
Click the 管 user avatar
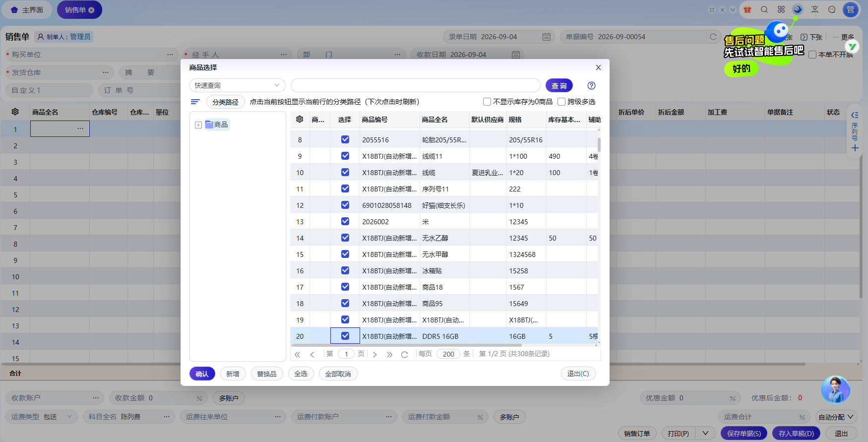[851, 9]
